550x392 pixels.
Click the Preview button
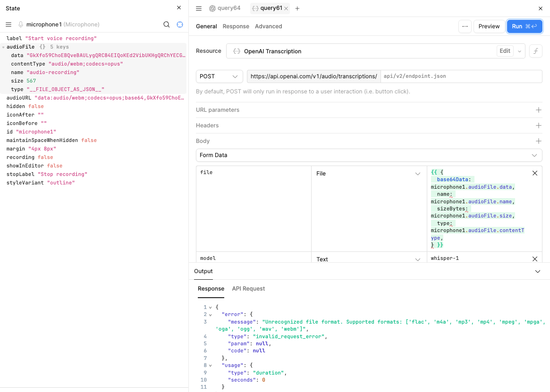[x=489, y=26]
